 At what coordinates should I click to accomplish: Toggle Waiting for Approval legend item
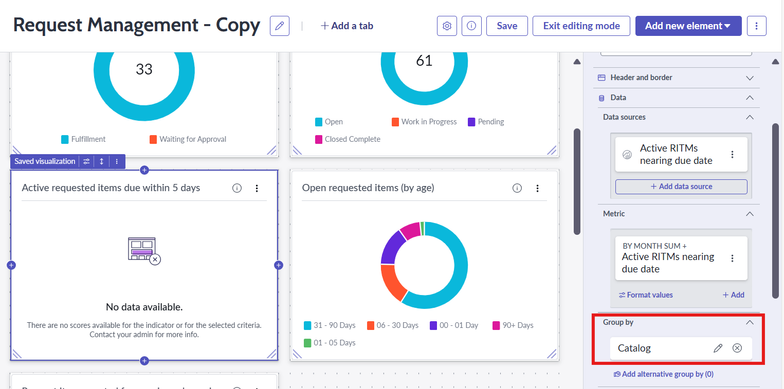[x=188, y=139]
